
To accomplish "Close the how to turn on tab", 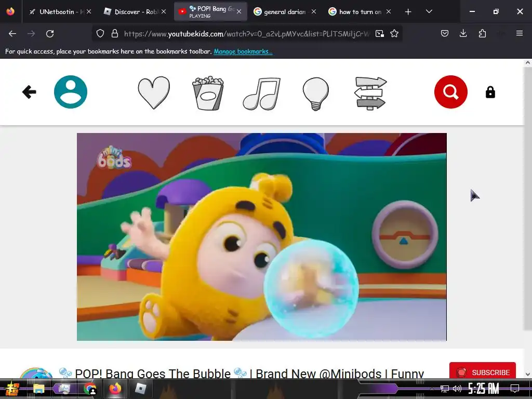I will (389, 11).
